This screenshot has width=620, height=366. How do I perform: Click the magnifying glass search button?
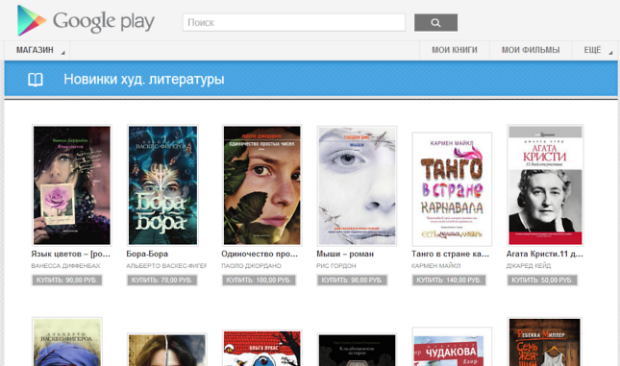[436, 23]
